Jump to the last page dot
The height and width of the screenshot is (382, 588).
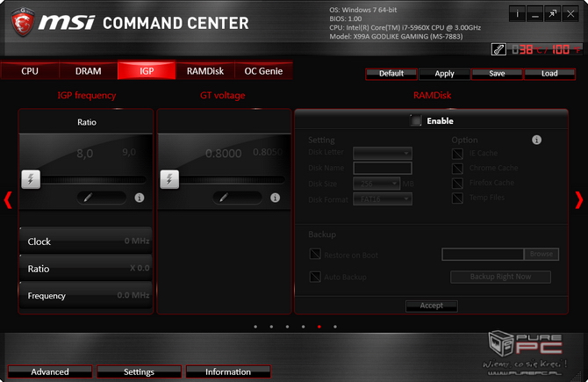(335, 327)
